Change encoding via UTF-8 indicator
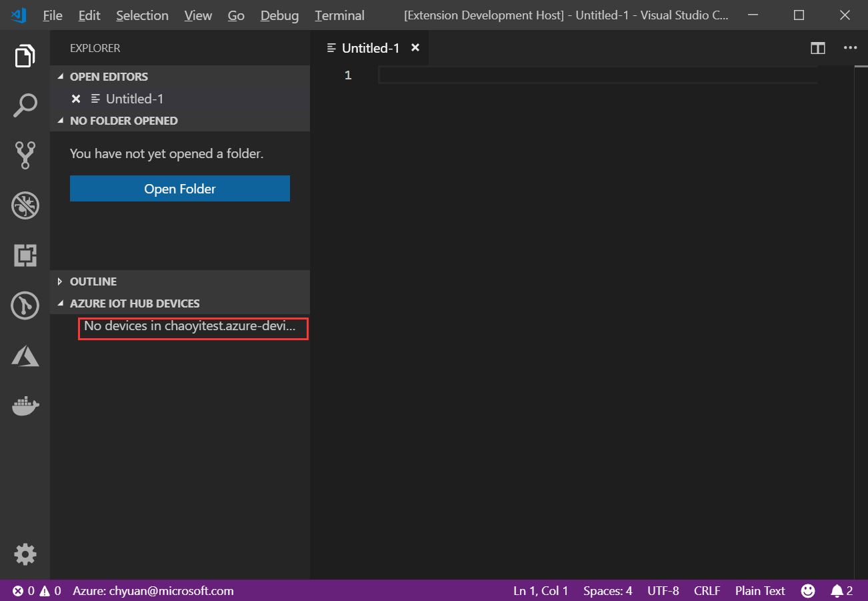The height and width of the screenshot is (601, 868). pos(663,590)
